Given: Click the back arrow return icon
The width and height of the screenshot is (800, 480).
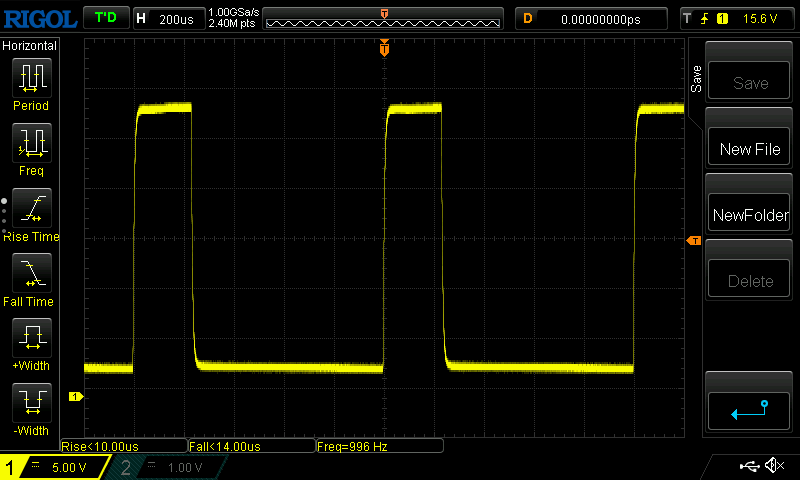Looking at the screenshot, I should (749, 409).
